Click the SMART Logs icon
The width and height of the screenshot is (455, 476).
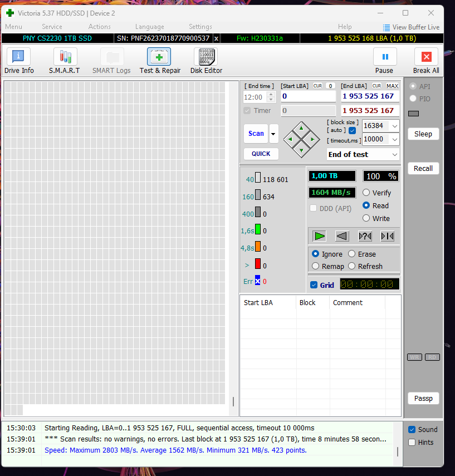pyautogui.click(x=112, y=56)
